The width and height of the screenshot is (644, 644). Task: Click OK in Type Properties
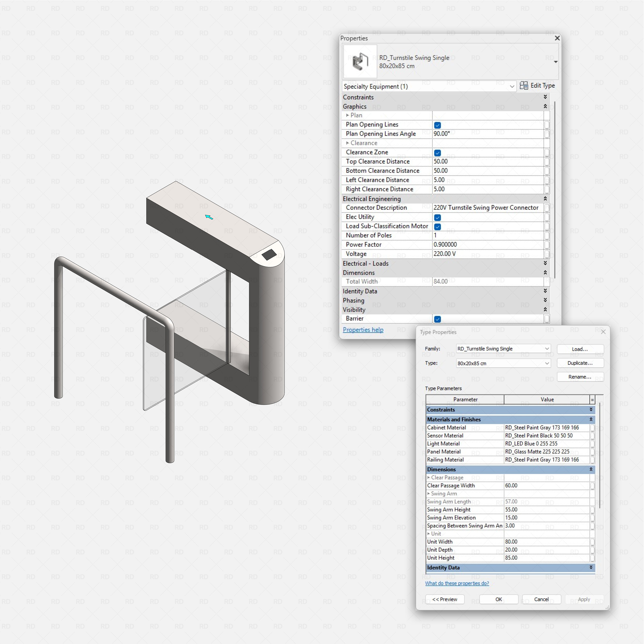pyautogui.click(x=499, y=599)
